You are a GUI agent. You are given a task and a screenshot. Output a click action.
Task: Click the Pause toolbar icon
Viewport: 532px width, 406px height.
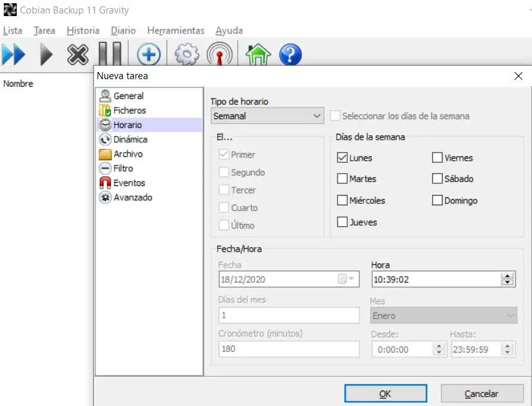[x=110, y=53]
